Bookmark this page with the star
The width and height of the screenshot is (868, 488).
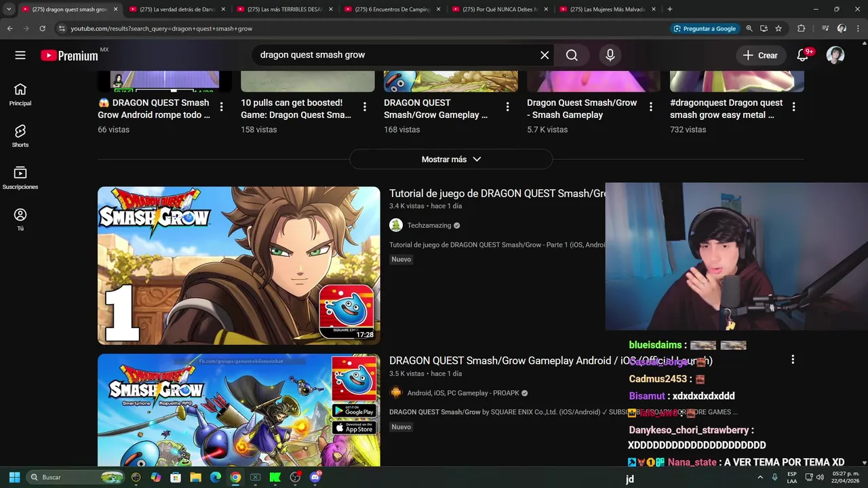(778, 28)
